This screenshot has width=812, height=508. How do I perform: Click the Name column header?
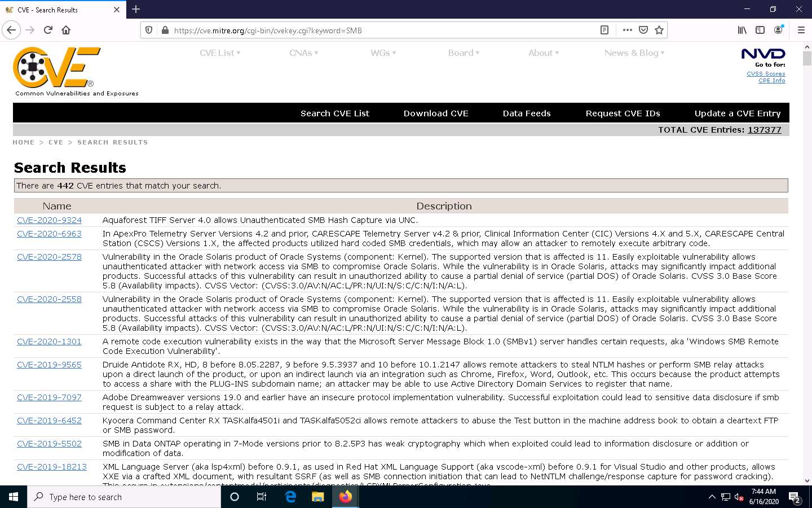coord(57,206)
